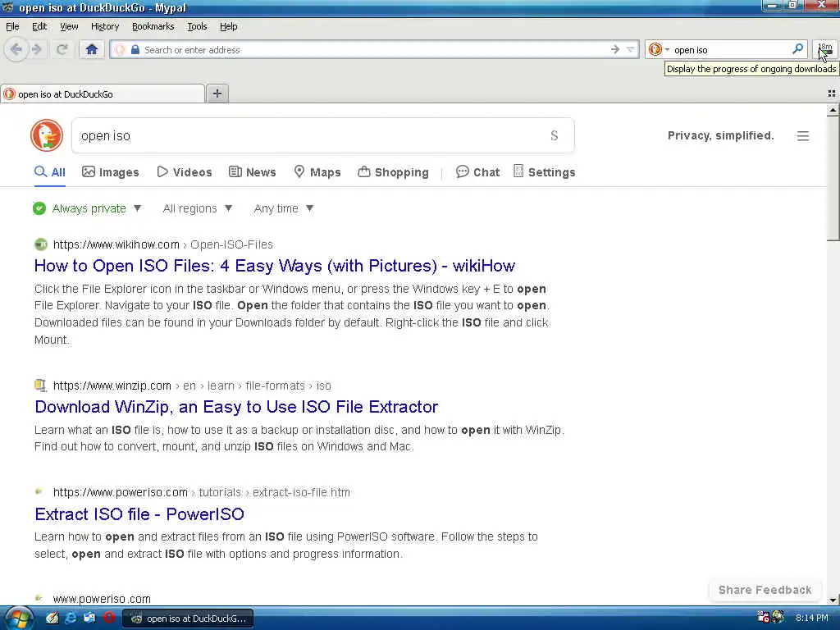Click the Forward navigation arrow
This screenshot has width=840, height=630.
coord(37,50)
